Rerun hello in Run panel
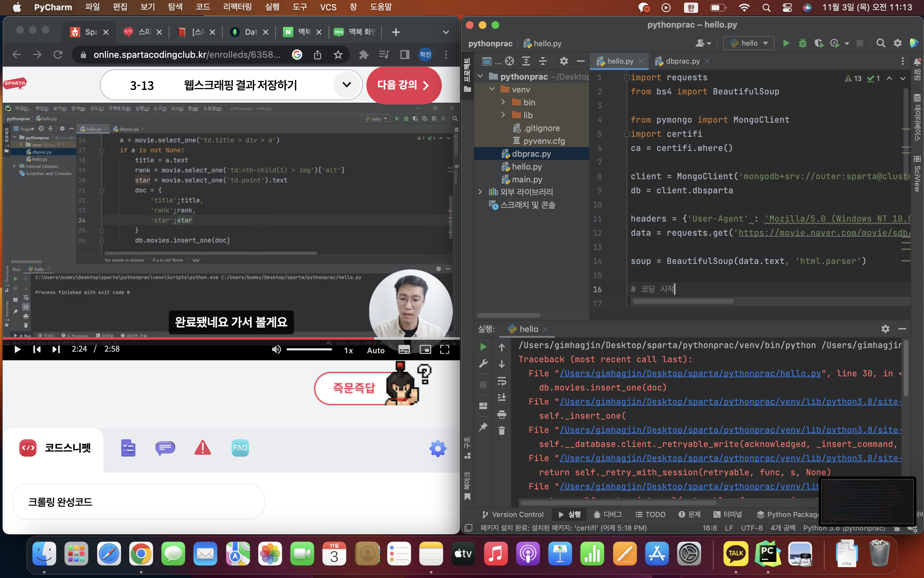Viewport: 924px width, 578px height. coord(483,347)
